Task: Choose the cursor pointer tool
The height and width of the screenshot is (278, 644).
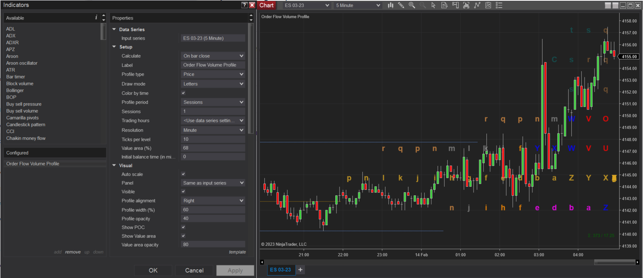Action: pos(433,5)
